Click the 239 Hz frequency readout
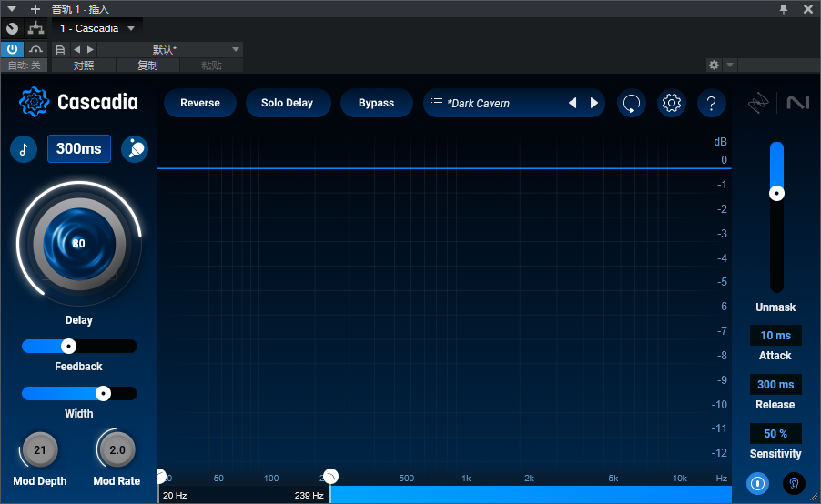The image size is (821, 504). [x=309, y=495]
